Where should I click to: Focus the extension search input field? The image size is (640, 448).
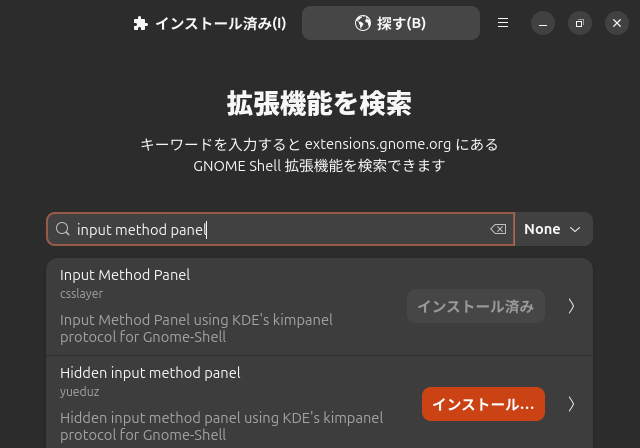coord(280,229)
